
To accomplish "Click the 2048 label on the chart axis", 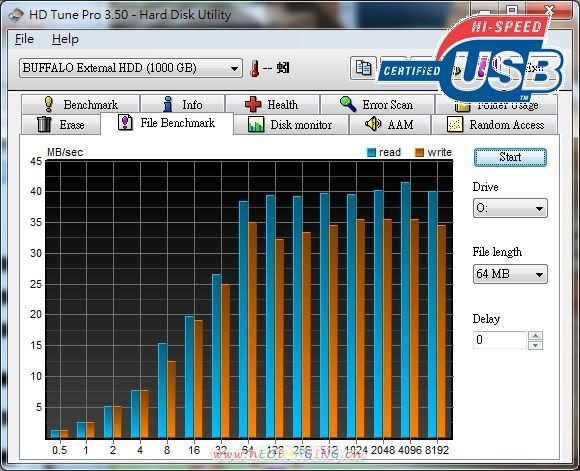I will point(383,450).
